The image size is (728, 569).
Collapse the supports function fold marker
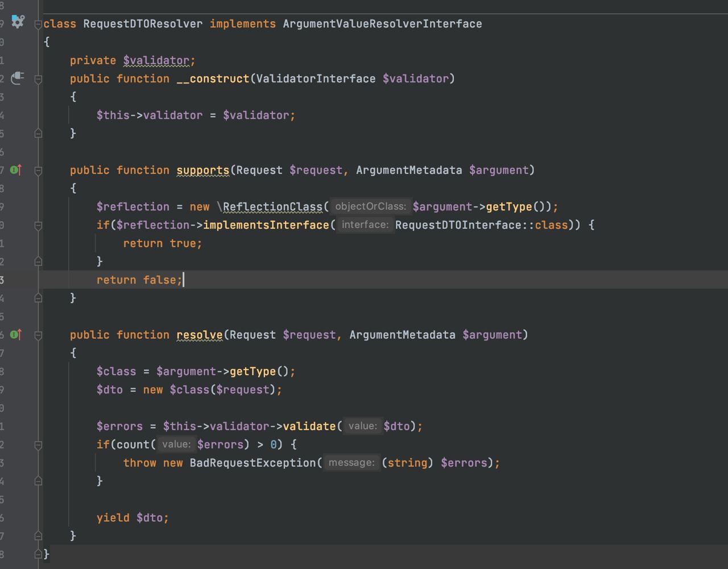click(x=38, y=171)
